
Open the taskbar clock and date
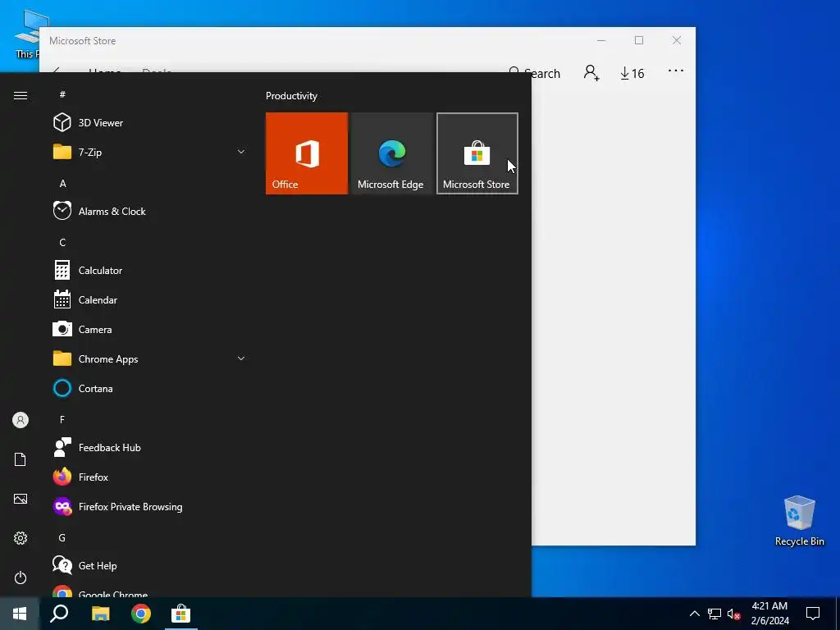click(769, 614)
